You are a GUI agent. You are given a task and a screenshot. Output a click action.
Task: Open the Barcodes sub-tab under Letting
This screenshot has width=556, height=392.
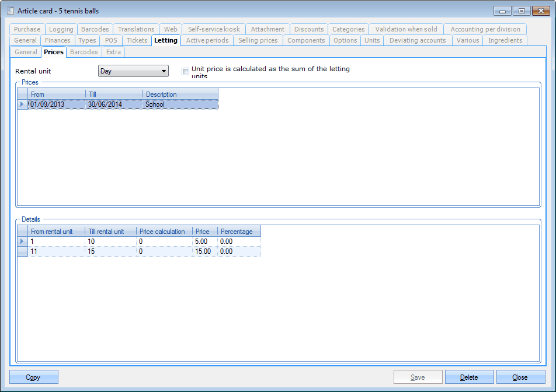pos(84,52)
